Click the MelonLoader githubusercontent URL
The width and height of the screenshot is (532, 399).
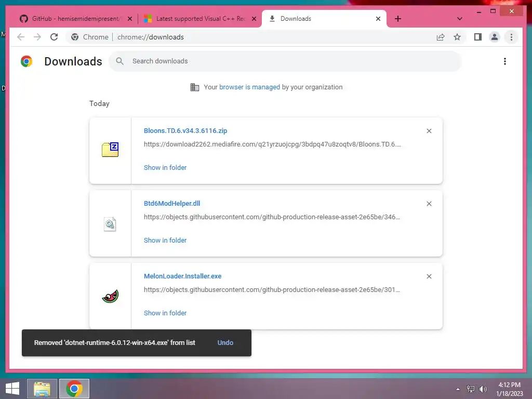click(272, 290)
